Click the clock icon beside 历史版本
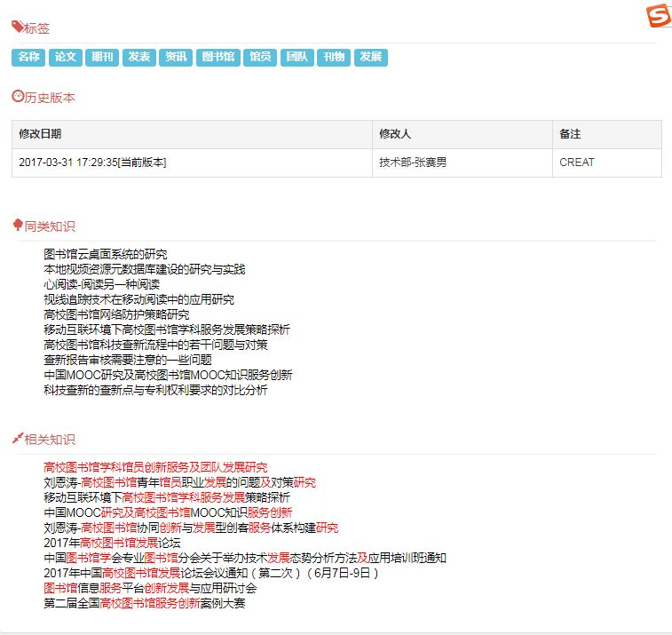Image resolution: width=672 pixels, height=635 pixels. 18,96
